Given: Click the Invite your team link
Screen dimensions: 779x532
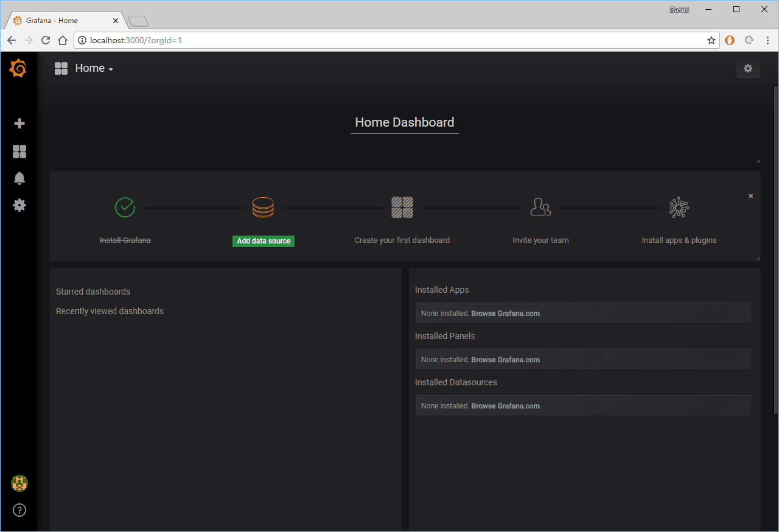Looking at the screenshot, I should [540, 240].
